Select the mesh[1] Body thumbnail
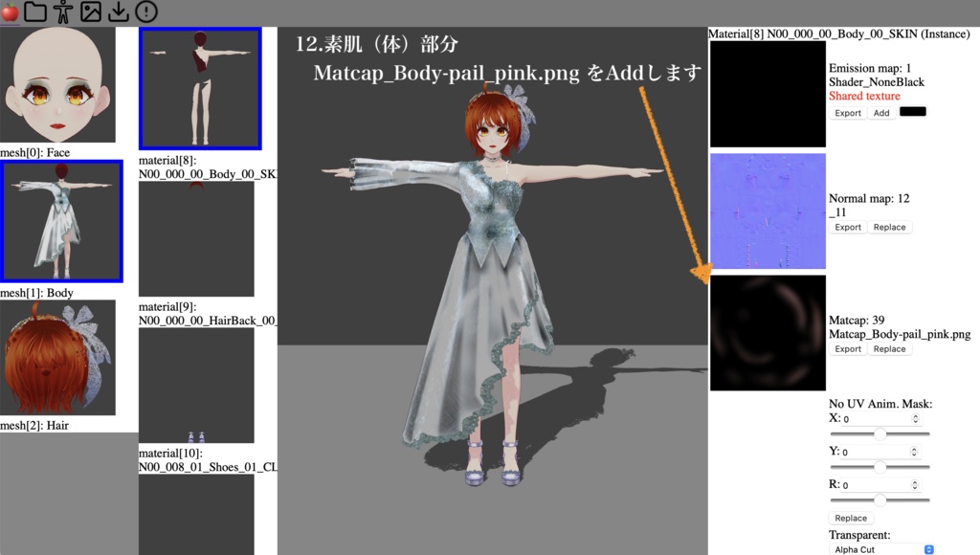The height and width of the screenshot is (555, 980). pos(61,221)
